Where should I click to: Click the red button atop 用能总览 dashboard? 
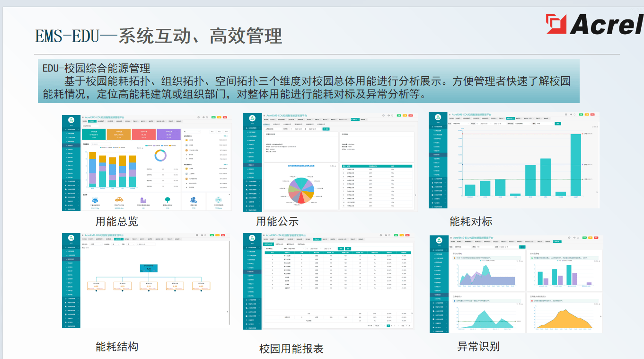225,117
